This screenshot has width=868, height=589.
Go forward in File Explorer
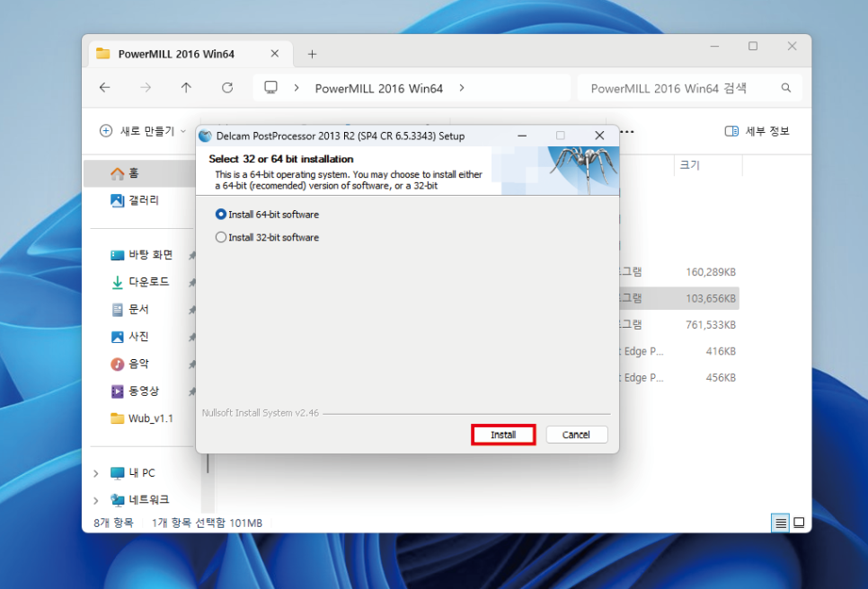(146, 88)
